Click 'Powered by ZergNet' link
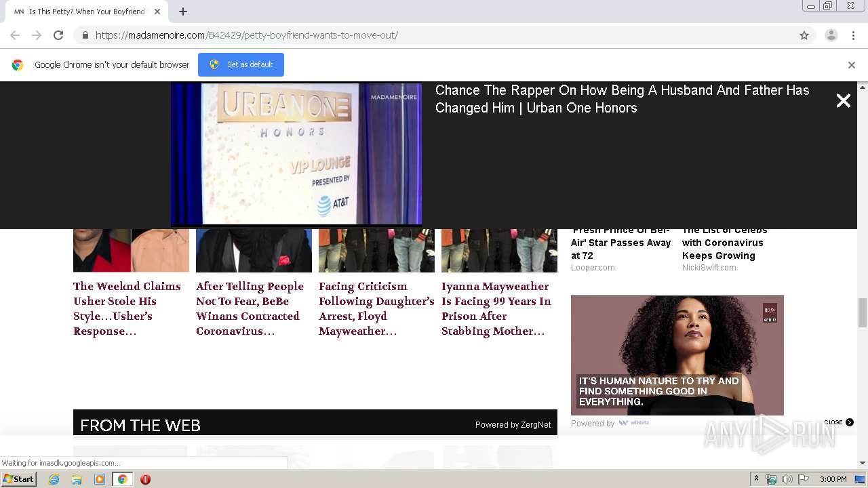 (x=513, y=425)
